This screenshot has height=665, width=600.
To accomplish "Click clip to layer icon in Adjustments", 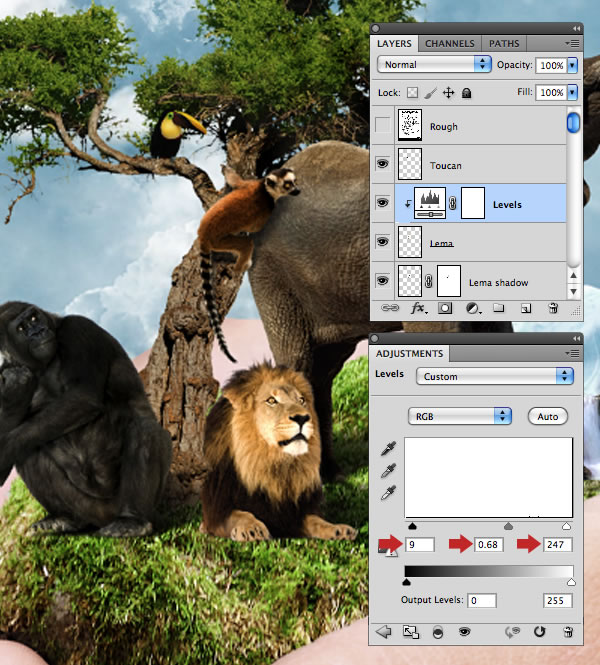I will tap(438, 632).
